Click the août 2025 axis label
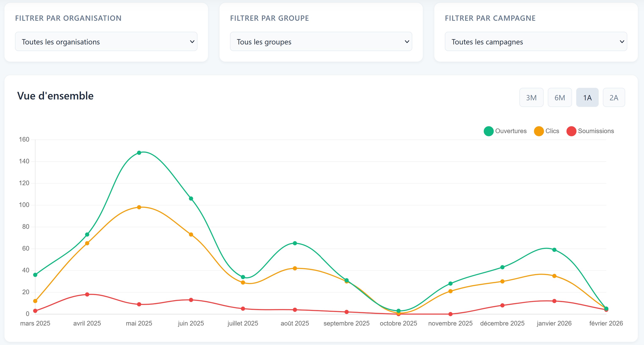Viewport: 644px width, 345px height. (x=295, y=323)
